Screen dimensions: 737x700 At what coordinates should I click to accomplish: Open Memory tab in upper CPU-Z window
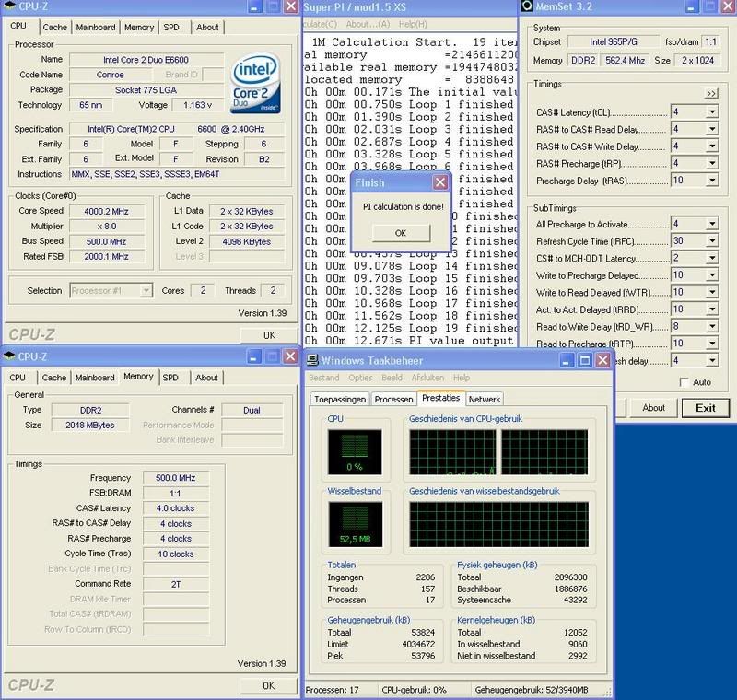coord(139,28)
